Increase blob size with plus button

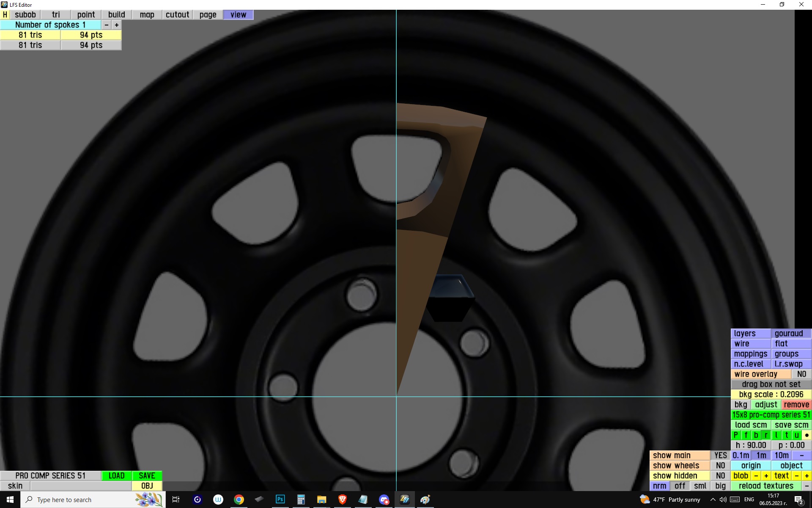tap(766, 475)
